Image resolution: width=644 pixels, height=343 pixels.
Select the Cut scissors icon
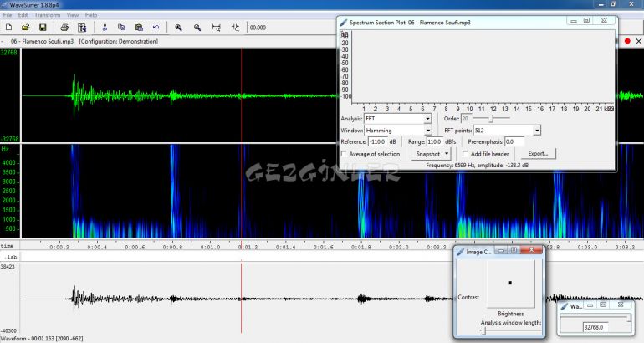pyautogui.click(x=105, y=28)
